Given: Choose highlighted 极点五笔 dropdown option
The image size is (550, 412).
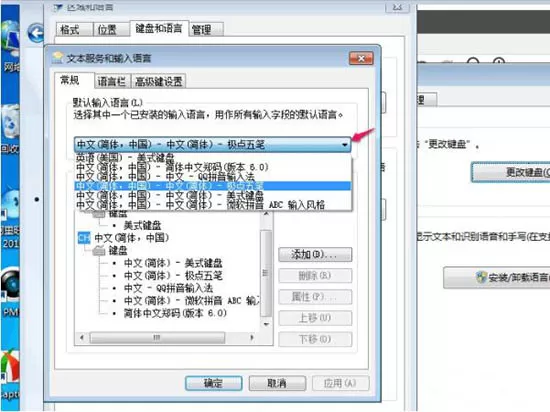Looking at the screenshot, I should (x=213, y=186).
